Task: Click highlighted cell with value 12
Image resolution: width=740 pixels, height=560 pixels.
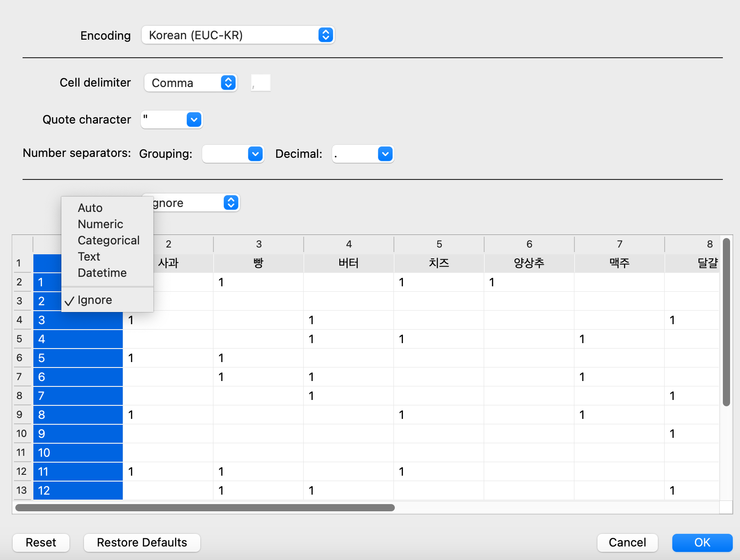Action: coord(78,490)
